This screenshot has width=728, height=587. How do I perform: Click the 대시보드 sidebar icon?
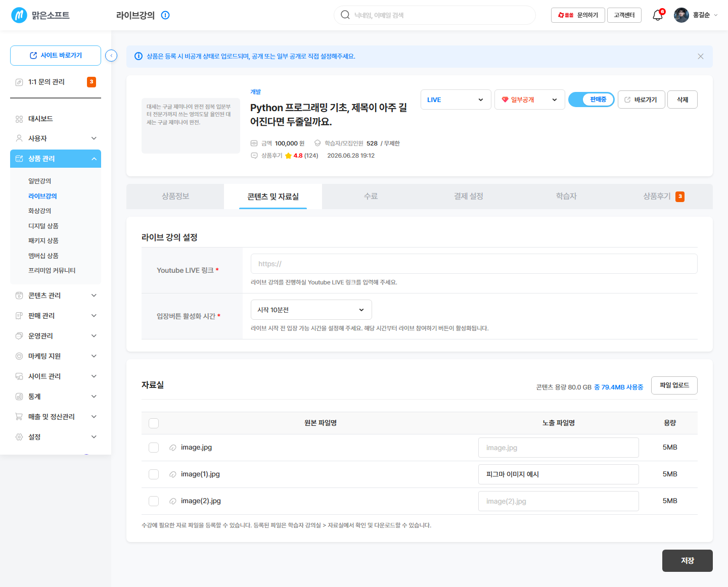coord(19,119)
